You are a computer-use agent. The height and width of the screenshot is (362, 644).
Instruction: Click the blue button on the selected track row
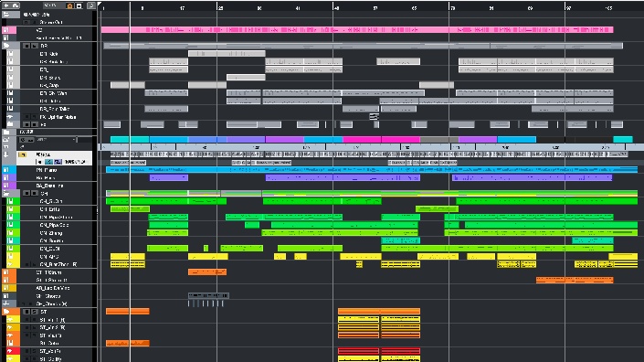tap(48, 162)
